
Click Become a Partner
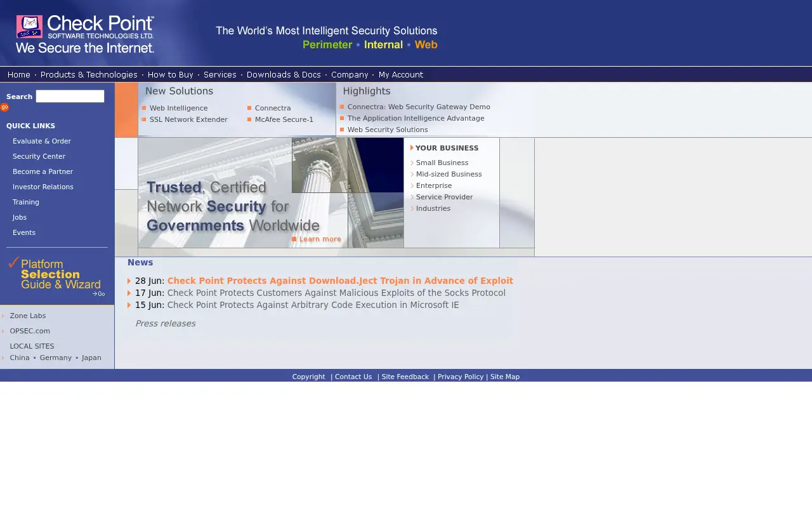click(43, 171)
